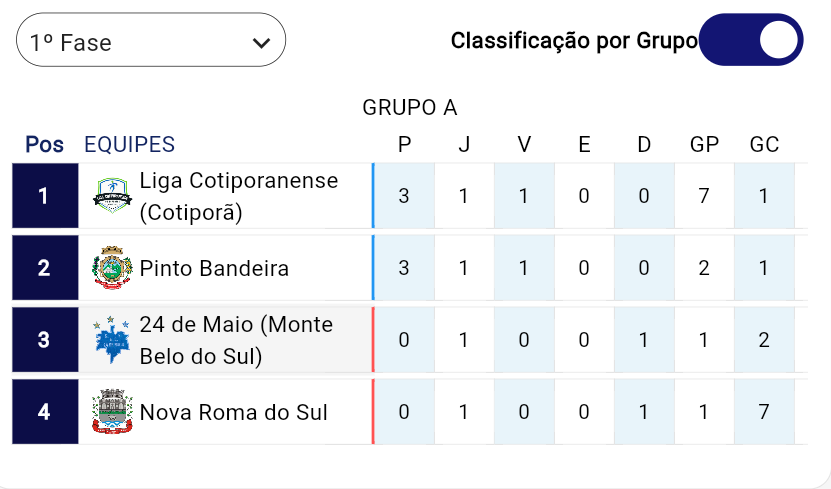
Task: Click the GP column header
Action: (704, 144)
